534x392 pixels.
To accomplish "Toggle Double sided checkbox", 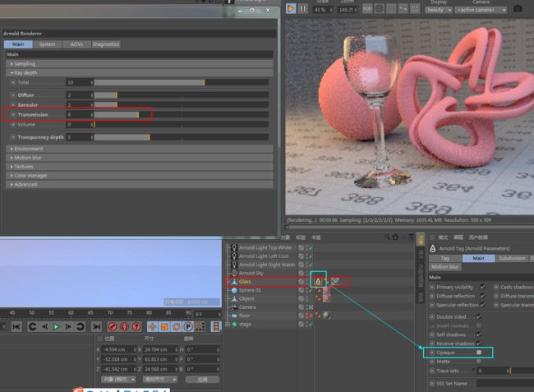I will click(x=479, y=316).
